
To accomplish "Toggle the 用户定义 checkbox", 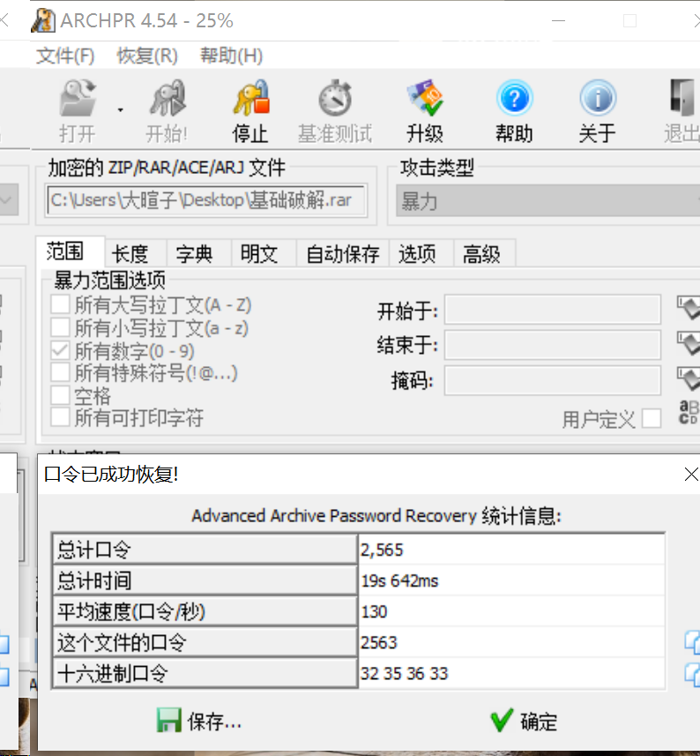I will click(652, 418).
